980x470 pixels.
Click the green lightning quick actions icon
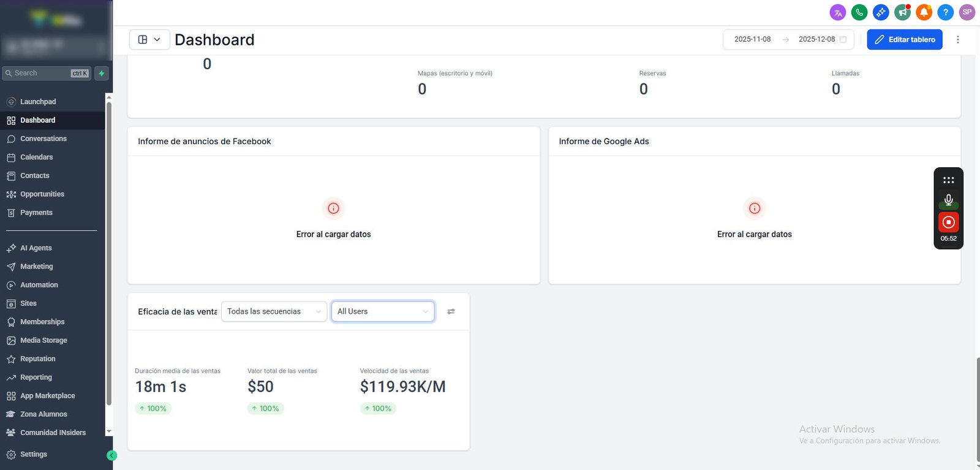coord(102,74)
